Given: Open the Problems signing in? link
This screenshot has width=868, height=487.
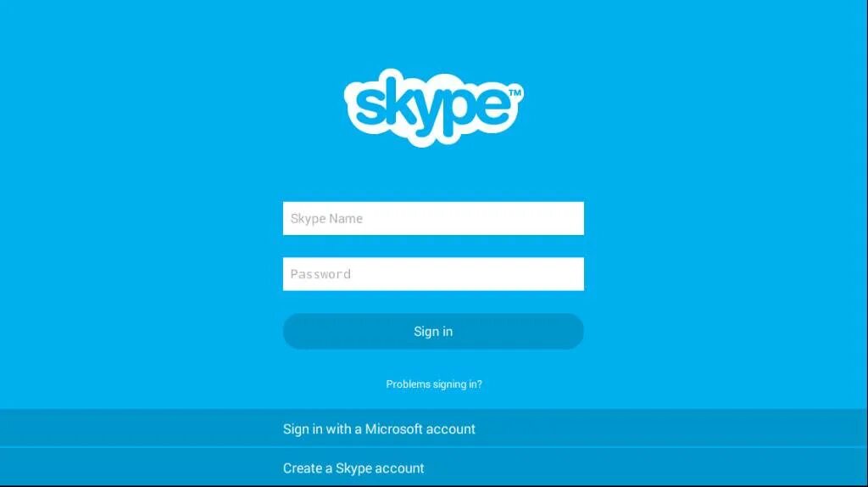Looking at the screenshot, I should pos(434,384).
